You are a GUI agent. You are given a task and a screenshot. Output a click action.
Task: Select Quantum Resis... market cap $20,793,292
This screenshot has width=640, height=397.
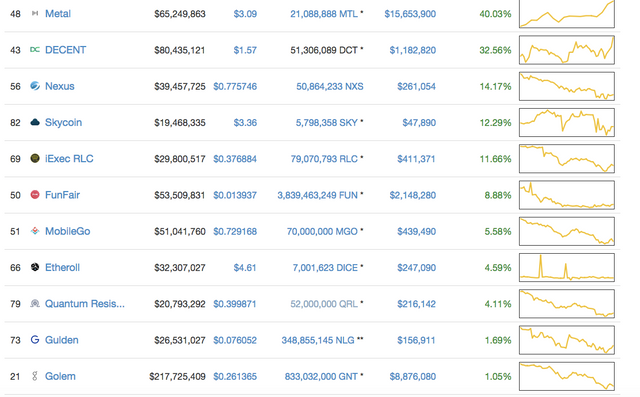(180, 304)
